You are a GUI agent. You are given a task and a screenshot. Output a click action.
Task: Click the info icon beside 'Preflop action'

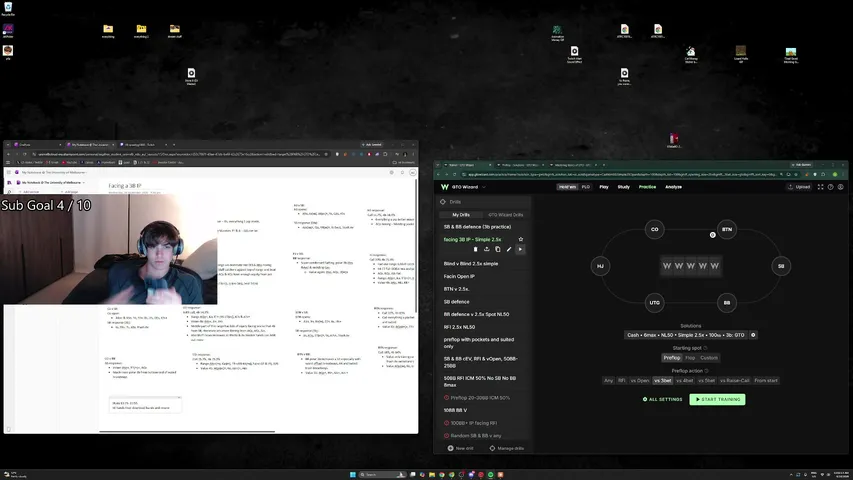point(707,371)
